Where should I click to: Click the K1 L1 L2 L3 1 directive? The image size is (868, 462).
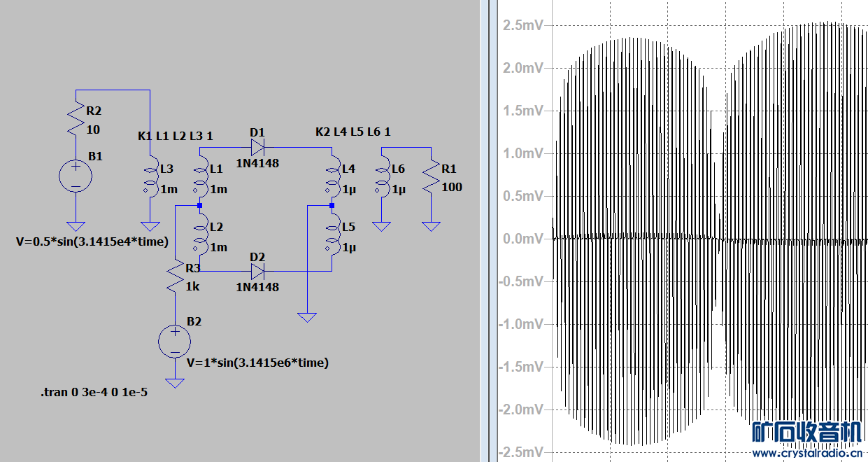[176, 136]
